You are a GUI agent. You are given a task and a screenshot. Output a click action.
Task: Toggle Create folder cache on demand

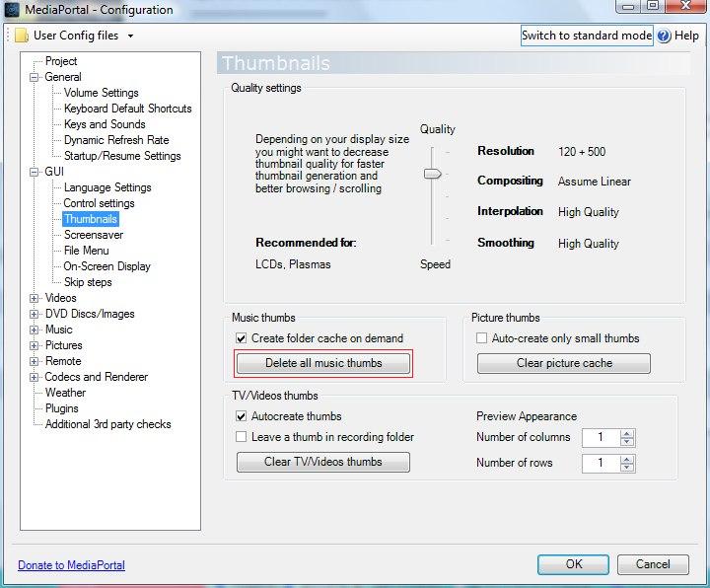pos(242,338)
